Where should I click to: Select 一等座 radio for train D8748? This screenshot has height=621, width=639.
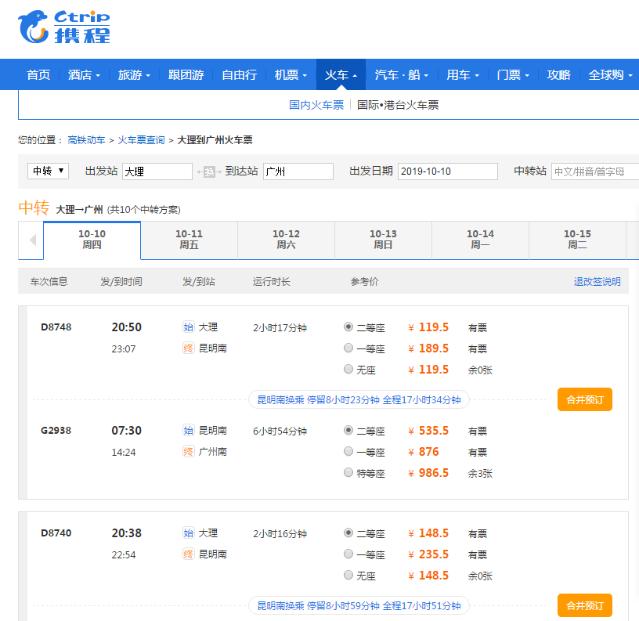pos(348,348)
